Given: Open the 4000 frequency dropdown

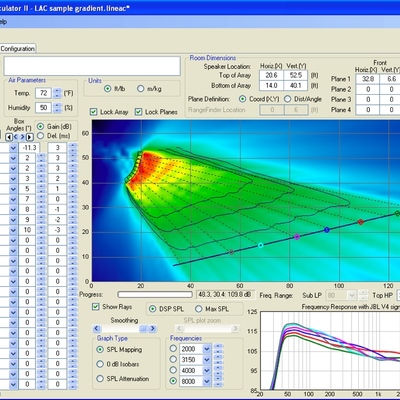Looking at the screenshot, I should click(x=207, y=370).
